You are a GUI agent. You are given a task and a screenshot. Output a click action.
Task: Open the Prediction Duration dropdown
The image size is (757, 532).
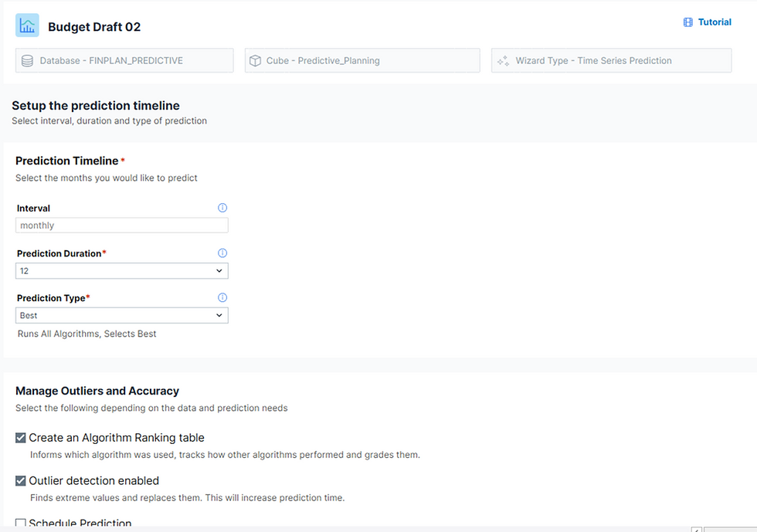click(x=122, y=271)
